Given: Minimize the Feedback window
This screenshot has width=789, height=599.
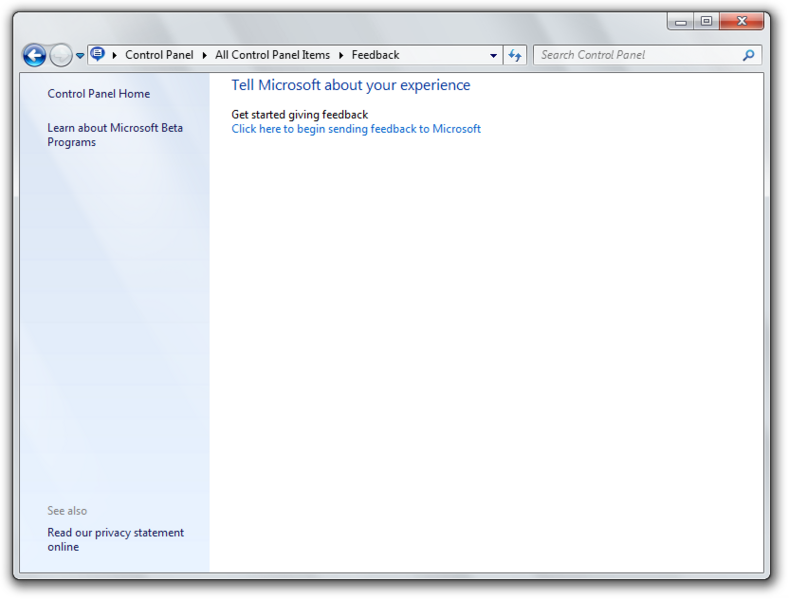Looking at the screenshot, I should coord(681,21).
